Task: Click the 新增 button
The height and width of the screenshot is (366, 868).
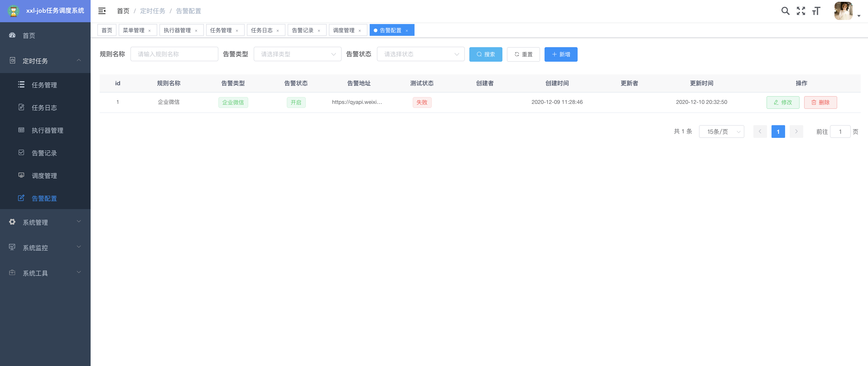Action: 561,54
